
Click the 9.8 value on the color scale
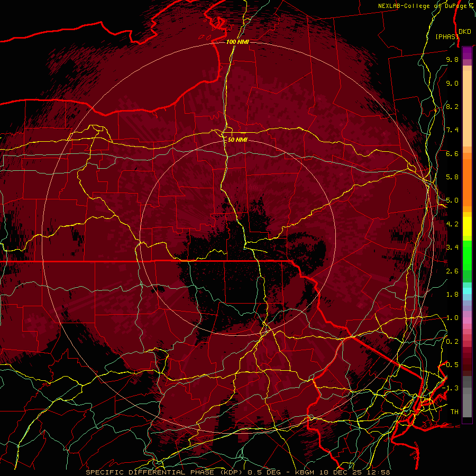(452, 59)
